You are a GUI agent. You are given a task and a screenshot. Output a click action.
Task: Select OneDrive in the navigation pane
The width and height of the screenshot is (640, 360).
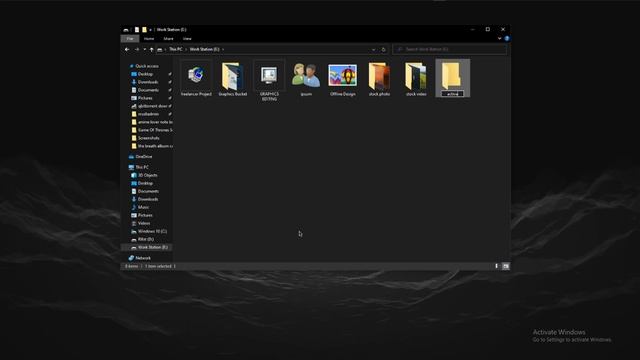tap(144, 157)
